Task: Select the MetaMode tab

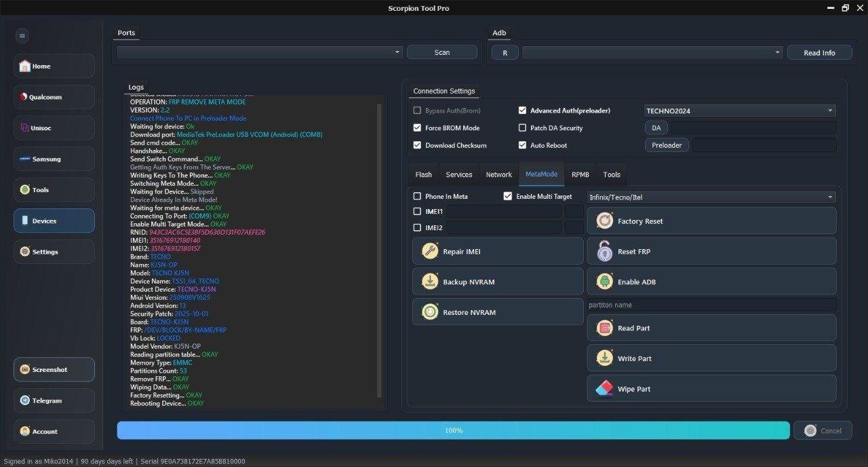Action: (541, 174)
